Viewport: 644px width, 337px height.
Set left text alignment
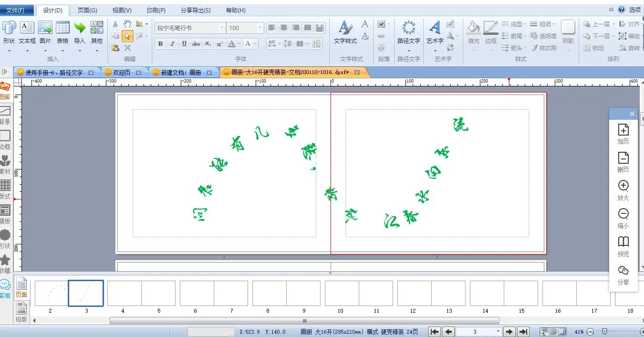coord(271,28)
